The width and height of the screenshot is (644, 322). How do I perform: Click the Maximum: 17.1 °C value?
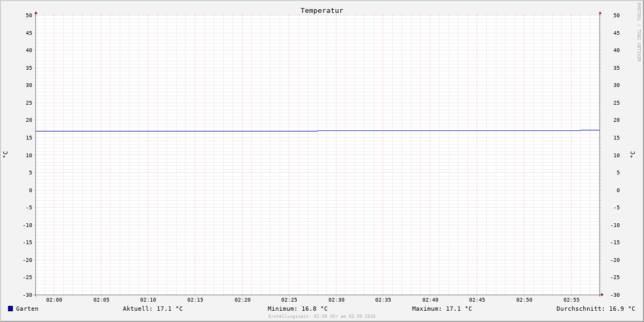coord(442,309)
